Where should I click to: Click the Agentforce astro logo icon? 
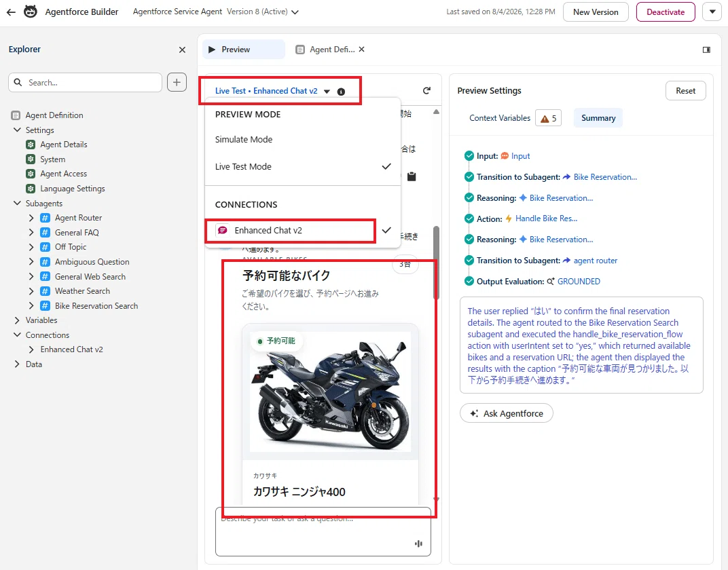(x=31, y=12)
